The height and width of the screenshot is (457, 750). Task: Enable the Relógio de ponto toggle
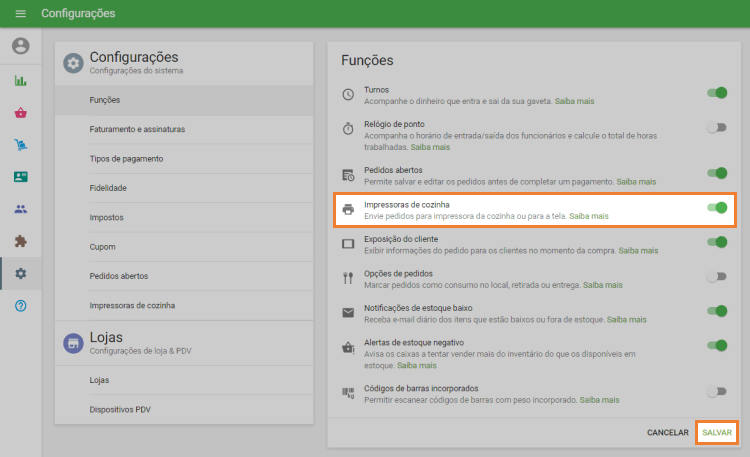point(716,127)
